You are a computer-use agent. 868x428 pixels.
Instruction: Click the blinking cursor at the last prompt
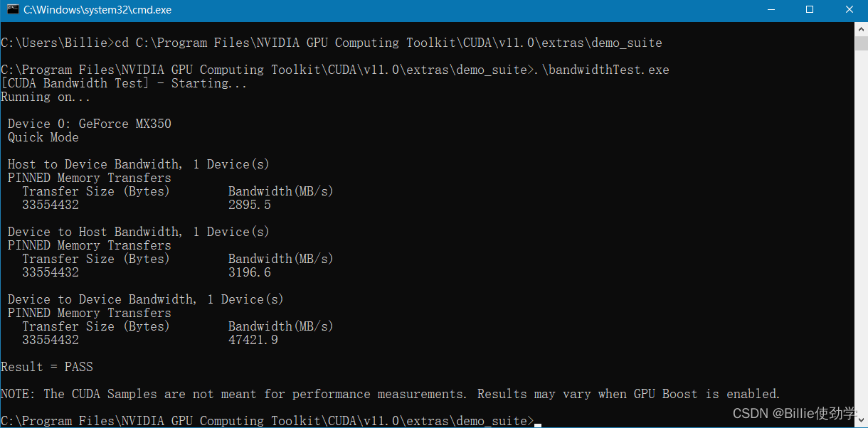coord(538,424)
